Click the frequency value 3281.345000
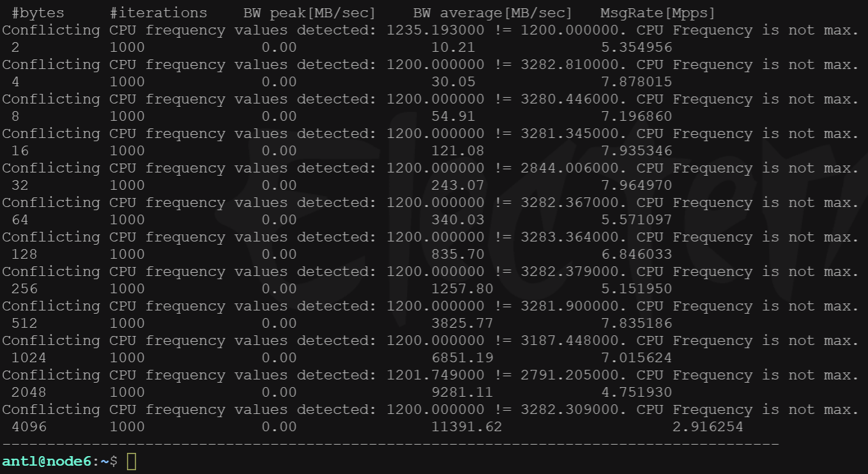This screenshot has height=474, width=868. pyautogui.click(x=569, y=134)
